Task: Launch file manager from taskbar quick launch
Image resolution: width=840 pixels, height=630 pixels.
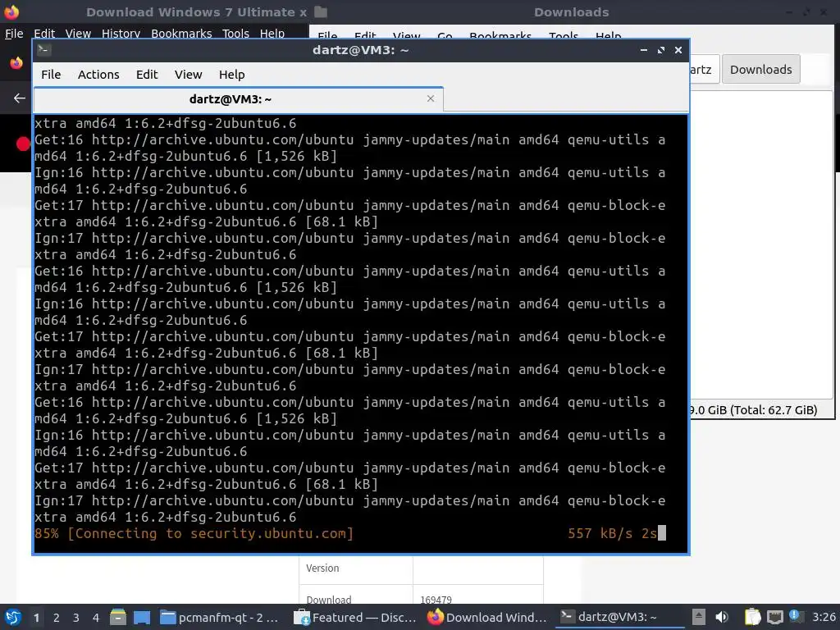Action: click(118, 618)
